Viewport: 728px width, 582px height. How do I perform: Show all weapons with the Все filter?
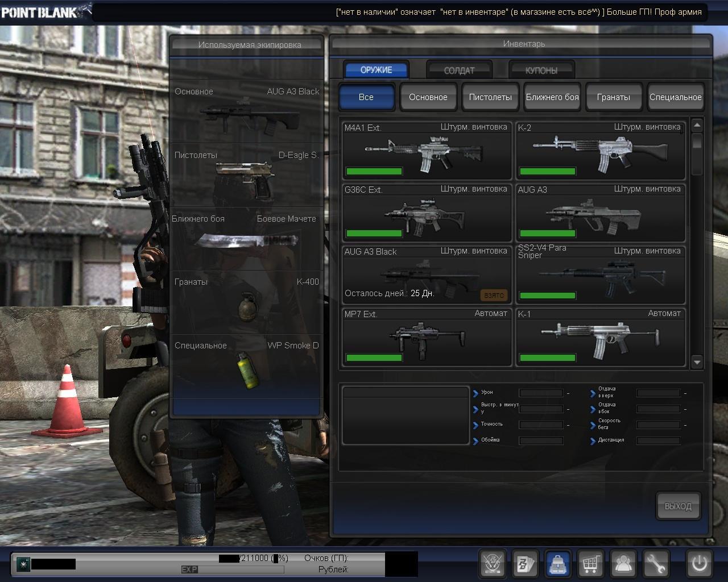coord(366,97)
